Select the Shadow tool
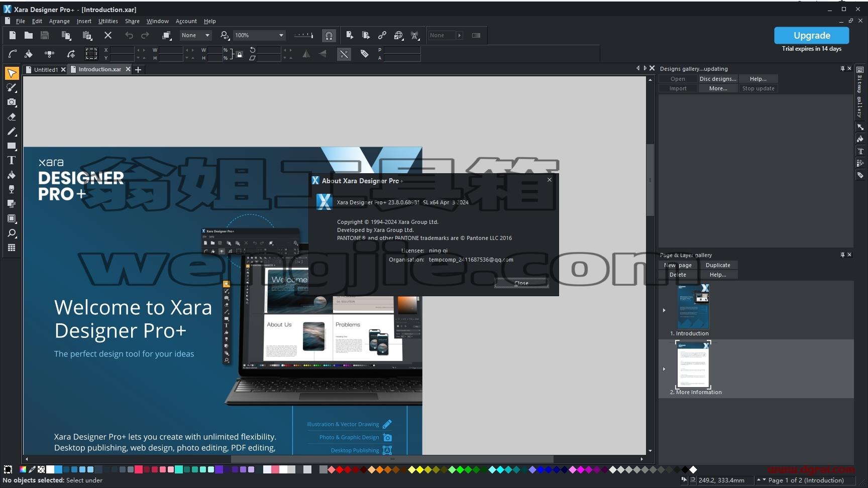This screenshot has height=488, width=868. coord(12,204)
